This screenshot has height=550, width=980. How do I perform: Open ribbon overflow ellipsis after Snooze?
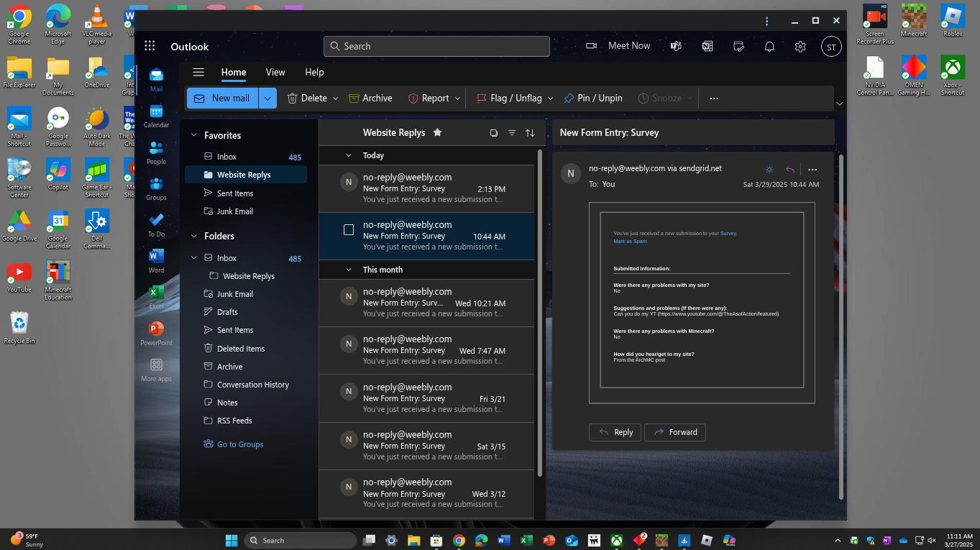pos(714,98)
